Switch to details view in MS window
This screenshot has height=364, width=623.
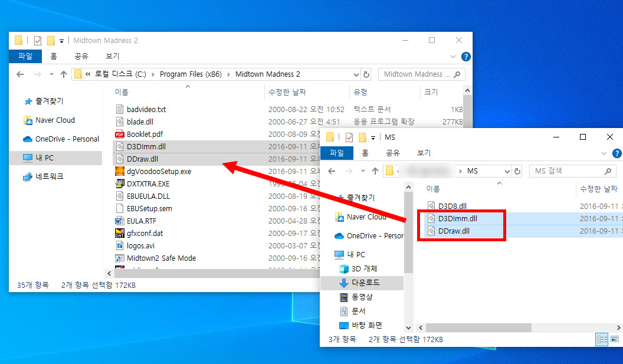tap(602, 339)
